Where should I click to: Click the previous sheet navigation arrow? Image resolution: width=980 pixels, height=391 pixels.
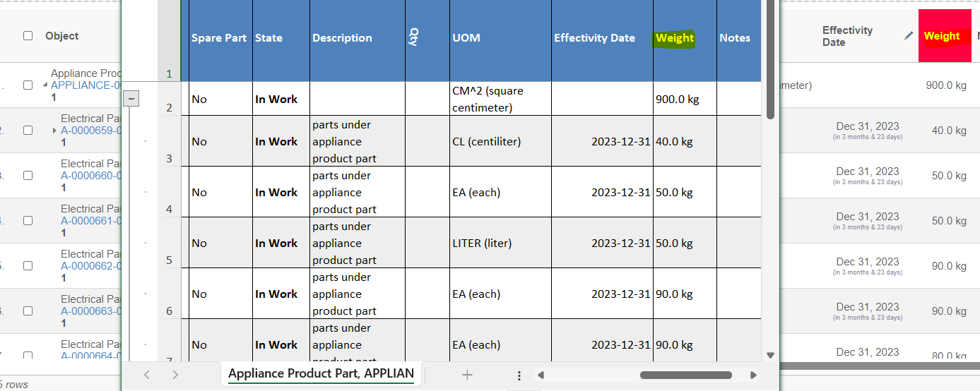click(147, 375)
